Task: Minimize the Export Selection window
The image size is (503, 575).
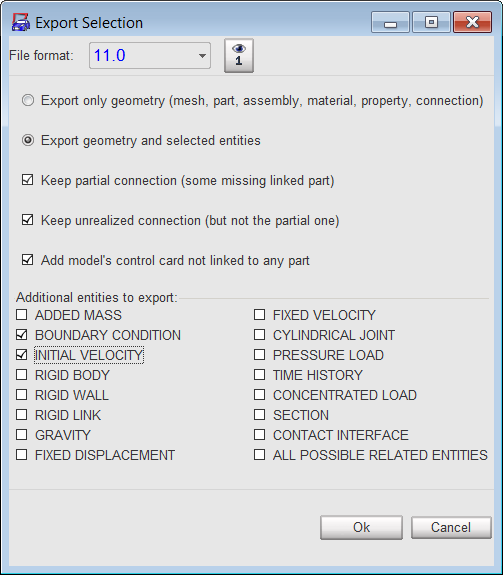Action: 390,22
